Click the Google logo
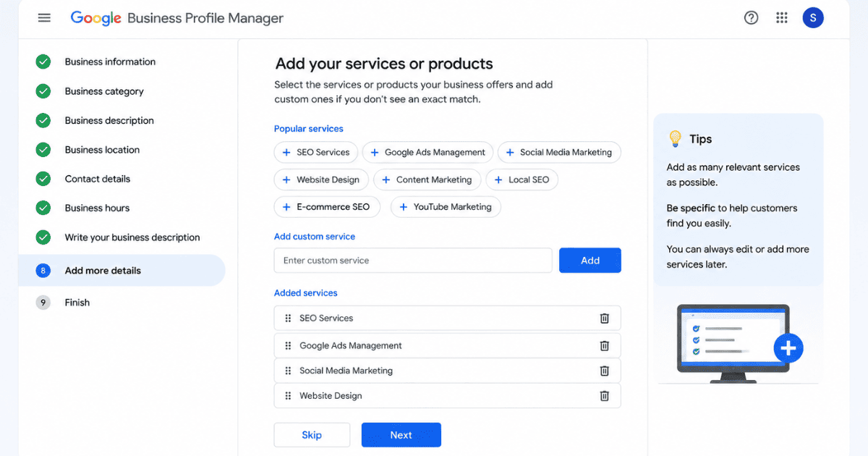 [95, 19]
